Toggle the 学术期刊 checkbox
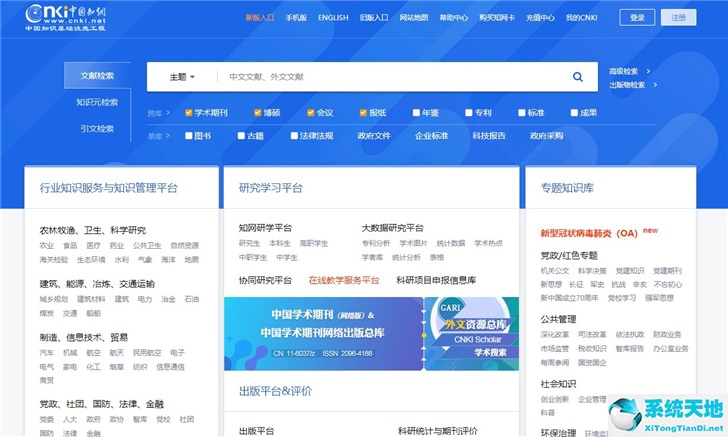728x437 pixels. [188, 113]
